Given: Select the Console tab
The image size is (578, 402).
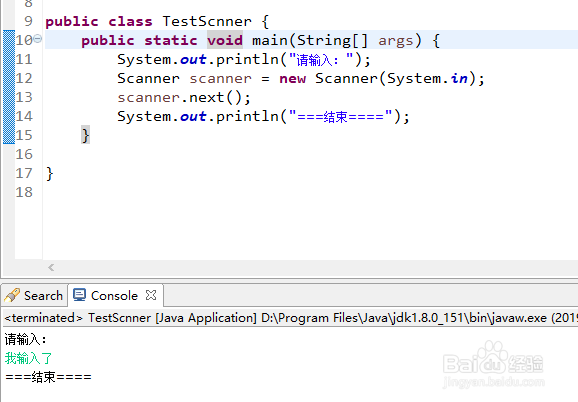Looking at the screenshot, I should click(115, 296).
